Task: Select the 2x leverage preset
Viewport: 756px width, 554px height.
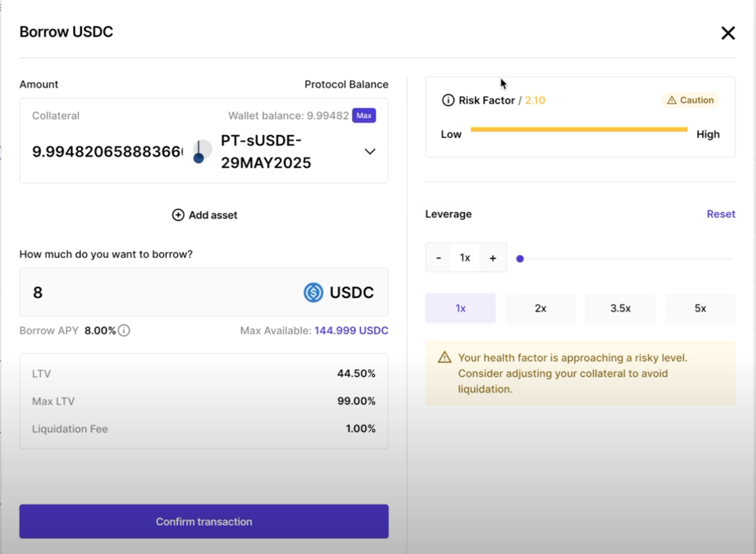Action: (x=540, y=308)
